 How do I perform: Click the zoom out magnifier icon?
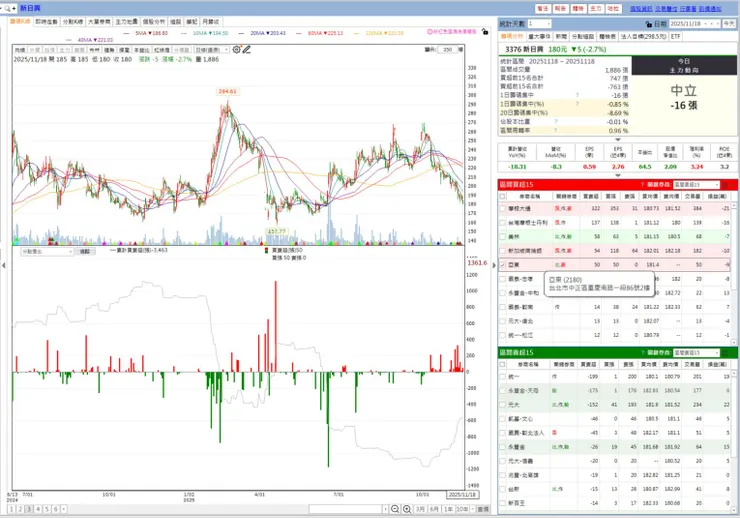tap(395, 509)
